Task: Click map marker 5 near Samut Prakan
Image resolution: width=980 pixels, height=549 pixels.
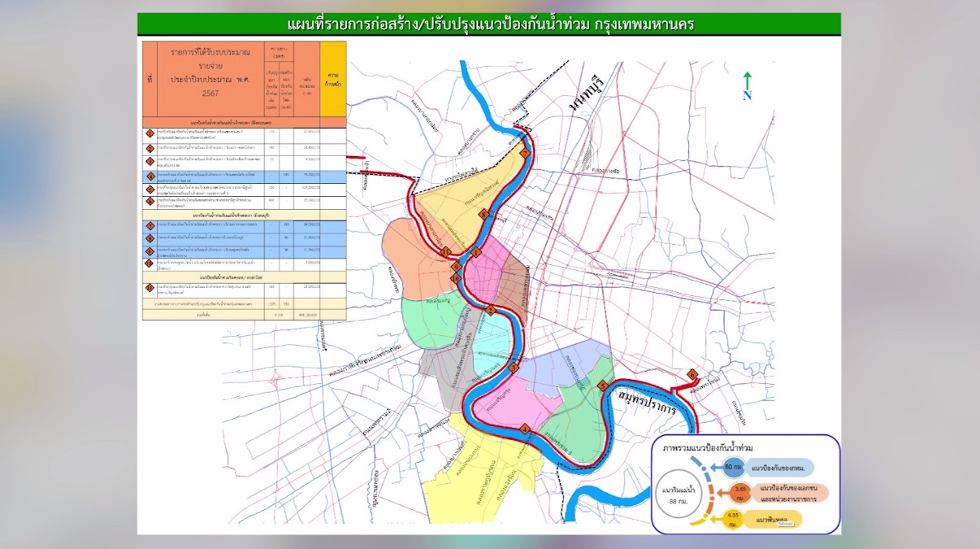Action: (x=602, y=386)
